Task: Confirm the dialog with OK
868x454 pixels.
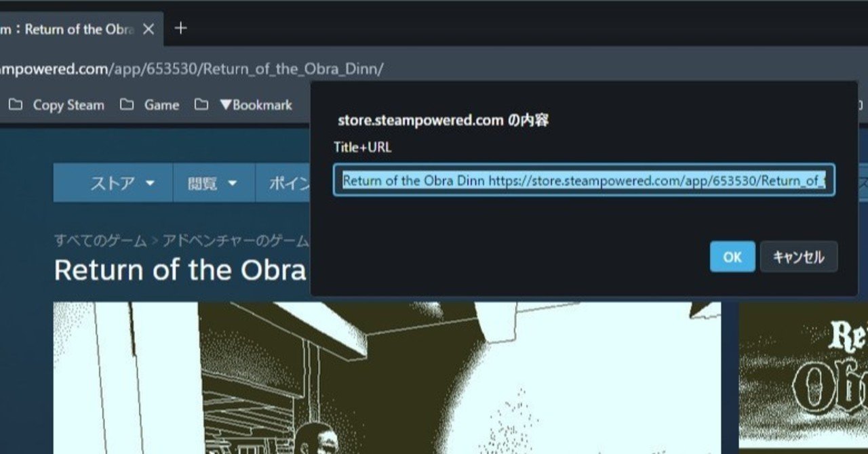Action: (x=732, y=257)
